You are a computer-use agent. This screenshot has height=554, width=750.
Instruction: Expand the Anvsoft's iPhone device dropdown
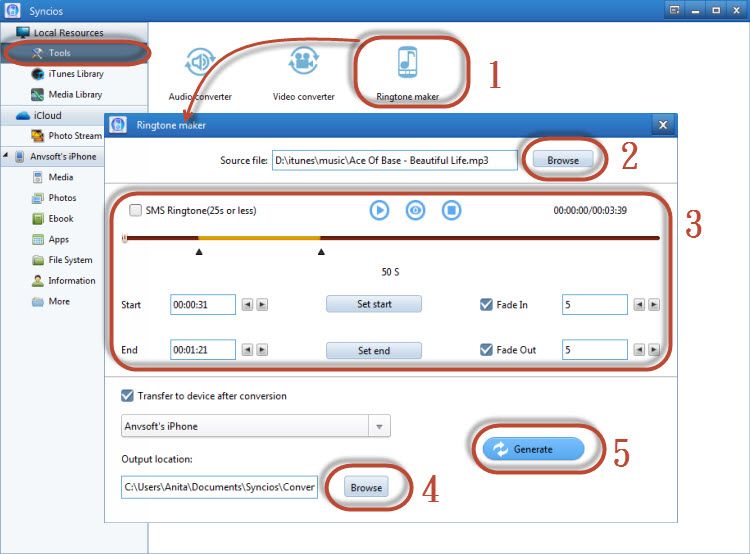point(379,426)
